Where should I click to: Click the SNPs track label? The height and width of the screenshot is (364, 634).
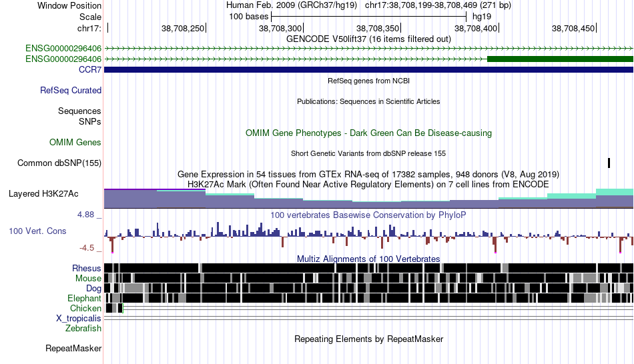(90, 121)
